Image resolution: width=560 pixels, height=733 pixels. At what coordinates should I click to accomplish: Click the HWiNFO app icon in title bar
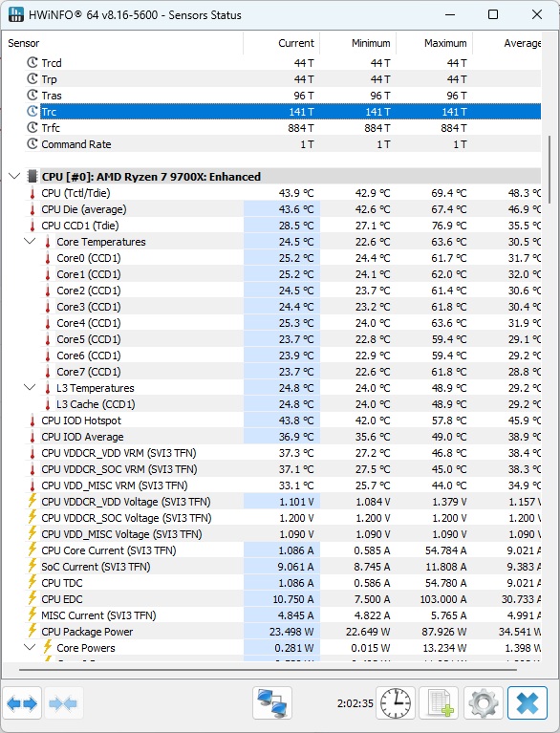click(x=16, y=14)
